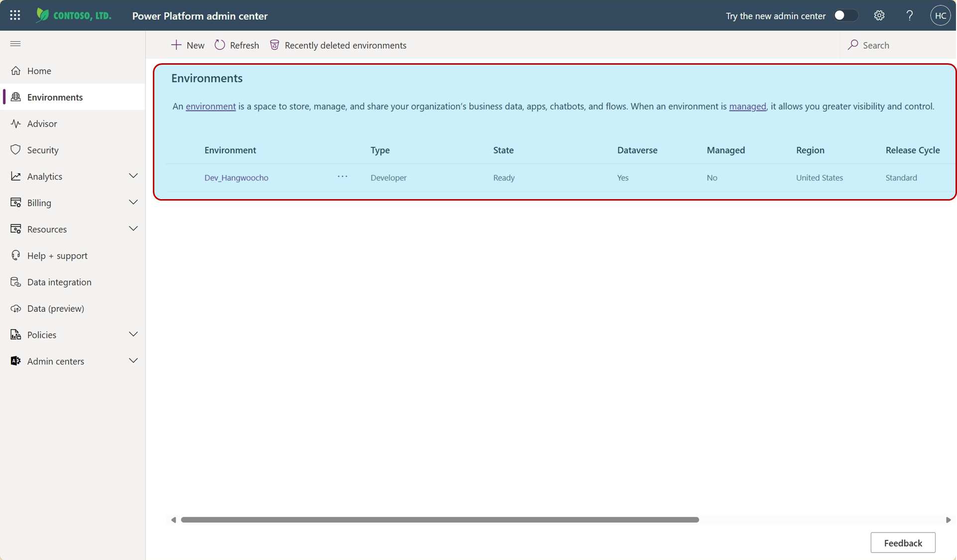Viewport: 957px width, 560px height.
Task: Click the Help + support headset icon
Action: click(x=16, y=255)
